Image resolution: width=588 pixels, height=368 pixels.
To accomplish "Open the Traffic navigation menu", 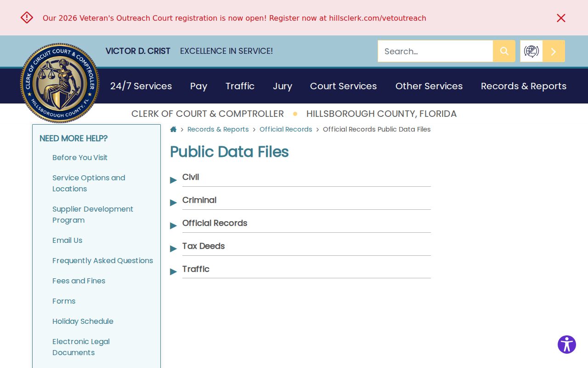I will (240, 86).
